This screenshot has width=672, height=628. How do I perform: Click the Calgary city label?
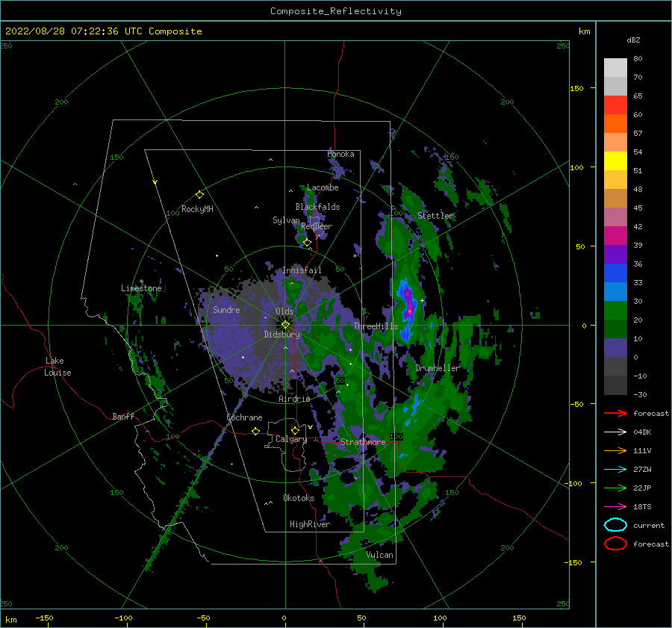coord(291,439)
